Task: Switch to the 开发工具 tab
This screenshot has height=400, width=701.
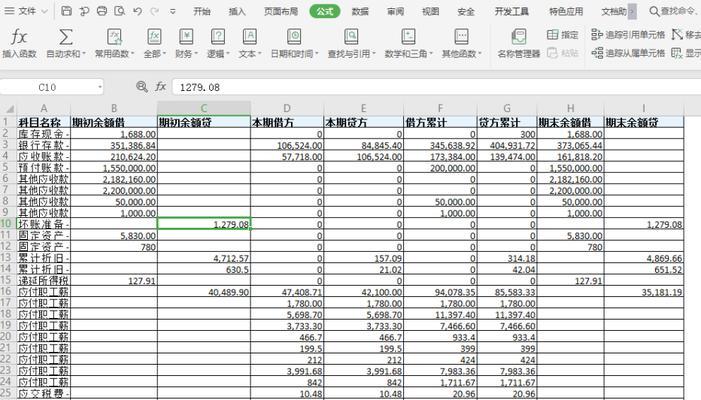Action: click(x=511, y=12)
